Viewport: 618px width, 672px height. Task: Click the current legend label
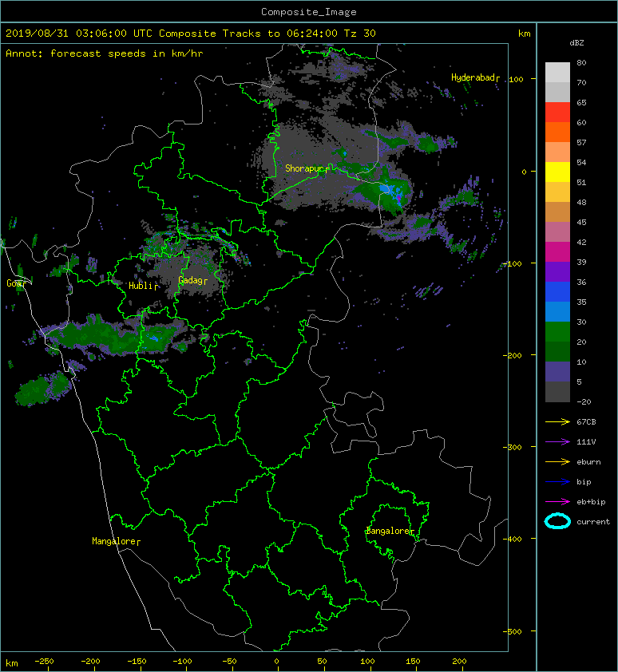click(x=593, y=522)
